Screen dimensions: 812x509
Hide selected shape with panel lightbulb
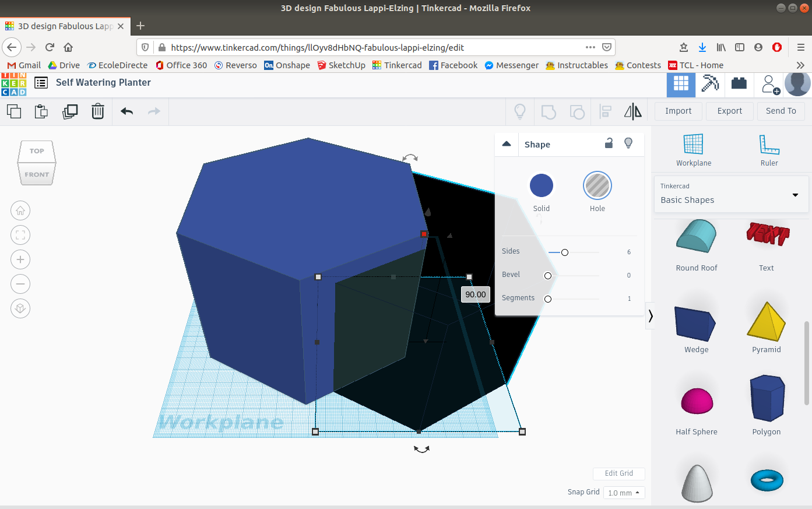[628, 143]
